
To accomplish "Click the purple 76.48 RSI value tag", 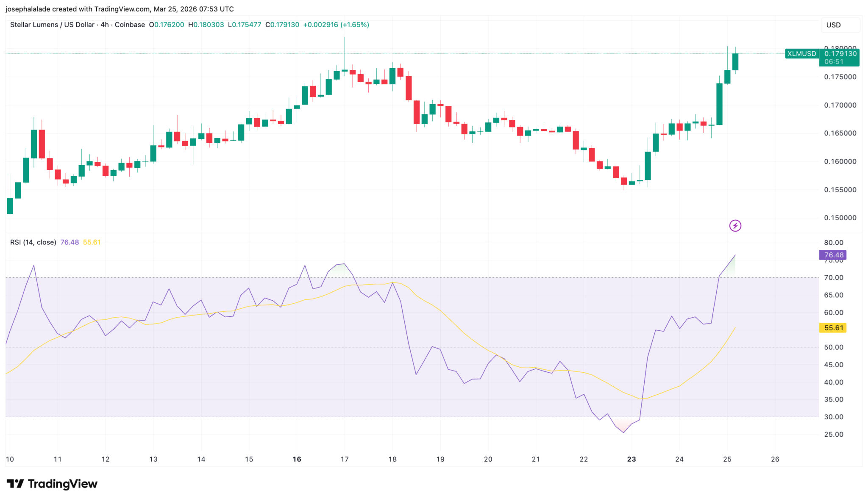I will click(x=833, y=255).
